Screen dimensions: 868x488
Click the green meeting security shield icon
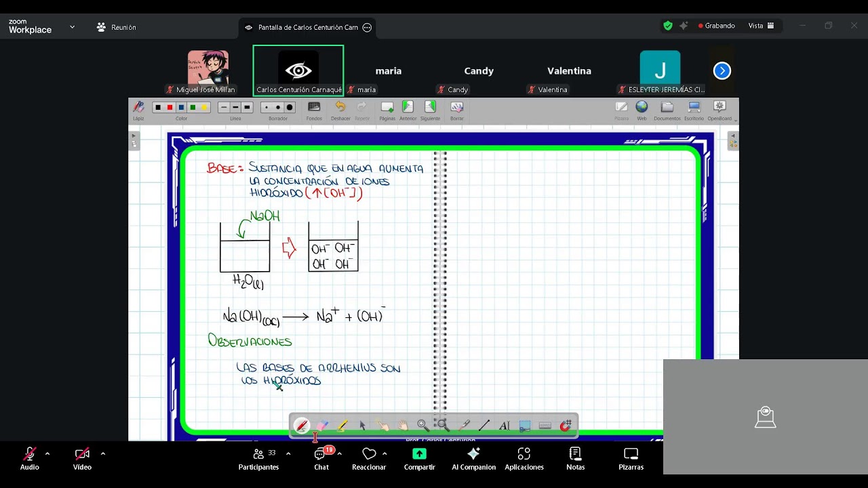click(668, 26)
